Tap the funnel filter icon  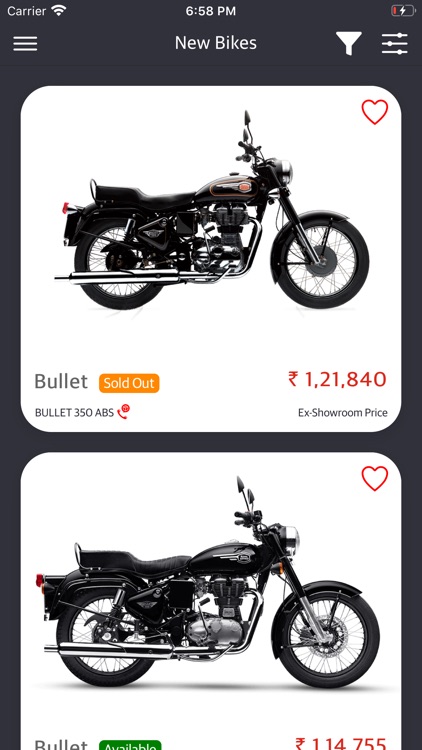point(348,44)
